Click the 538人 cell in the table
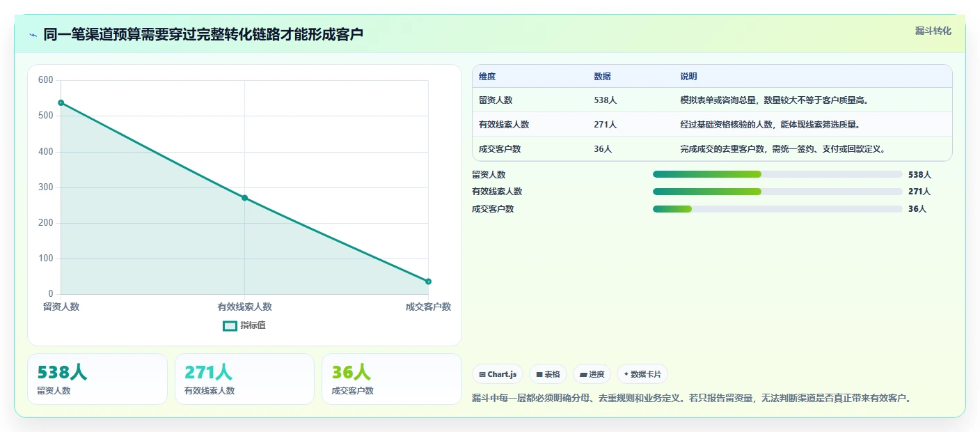 tap(606, 100)
